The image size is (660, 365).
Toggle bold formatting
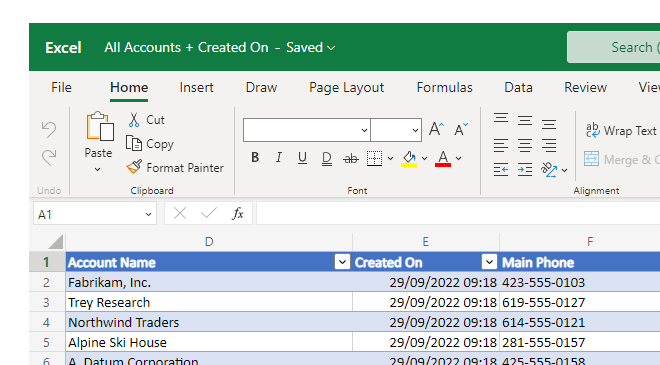click(x=255, y=158)
